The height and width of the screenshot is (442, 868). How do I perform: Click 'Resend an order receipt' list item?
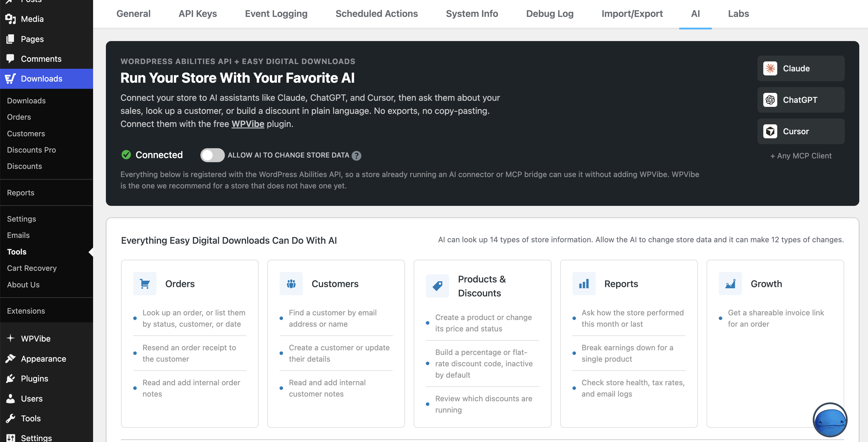tap(190, 353)
